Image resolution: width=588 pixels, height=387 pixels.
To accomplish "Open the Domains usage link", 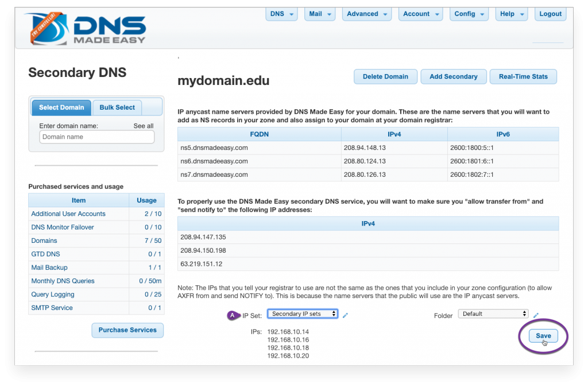I will click(44, 241).
